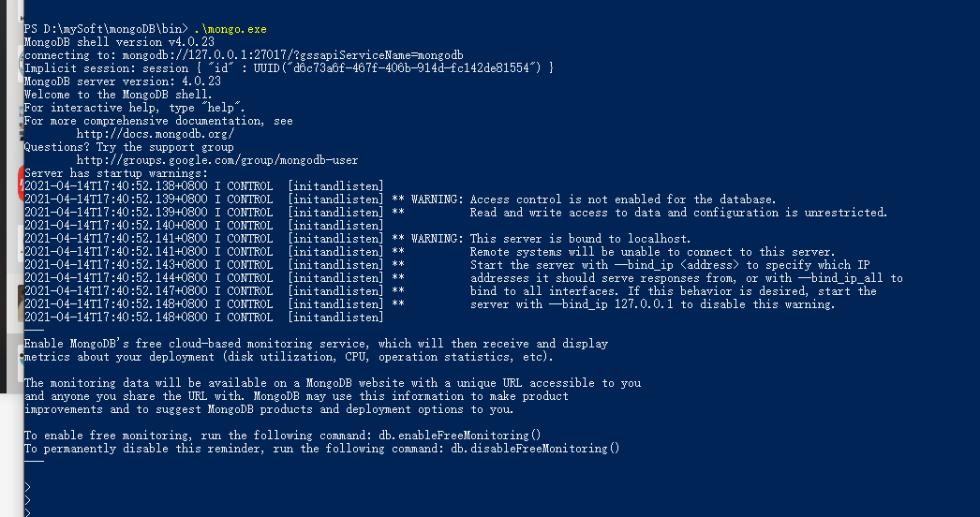Click "MongoDB shell version v4.0.23" line
The image size is (980, 517).
click(119, 42)
